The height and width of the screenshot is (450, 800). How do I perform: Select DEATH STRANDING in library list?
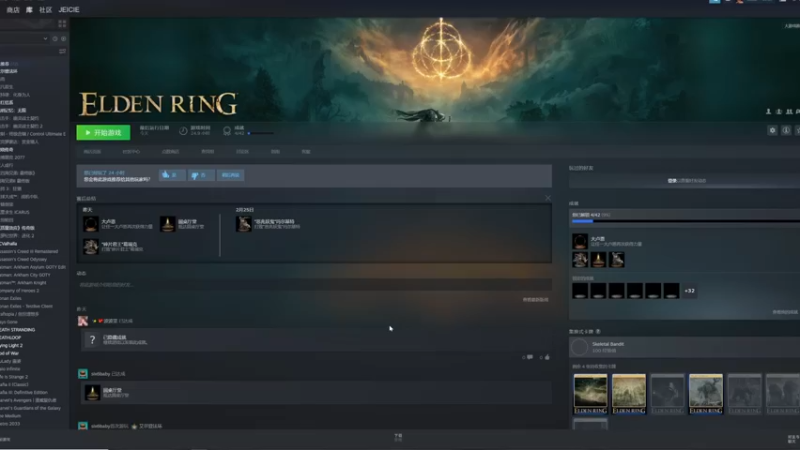(18, 330)
